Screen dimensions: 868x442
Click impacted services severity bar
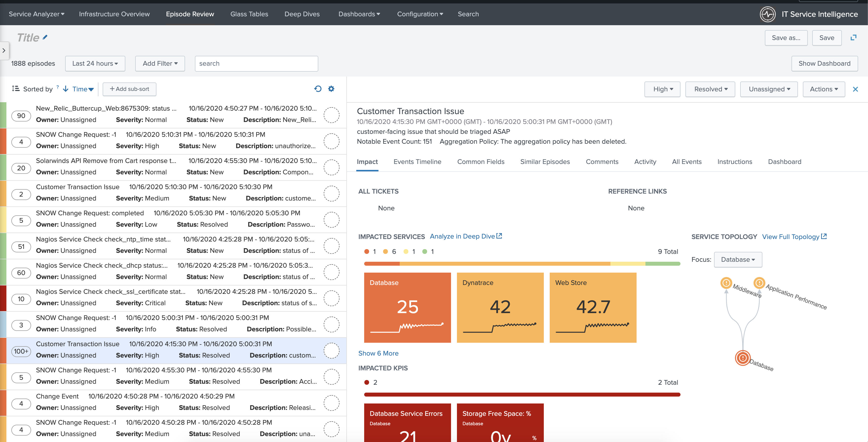pyautogui.click(x=522, y=264)
